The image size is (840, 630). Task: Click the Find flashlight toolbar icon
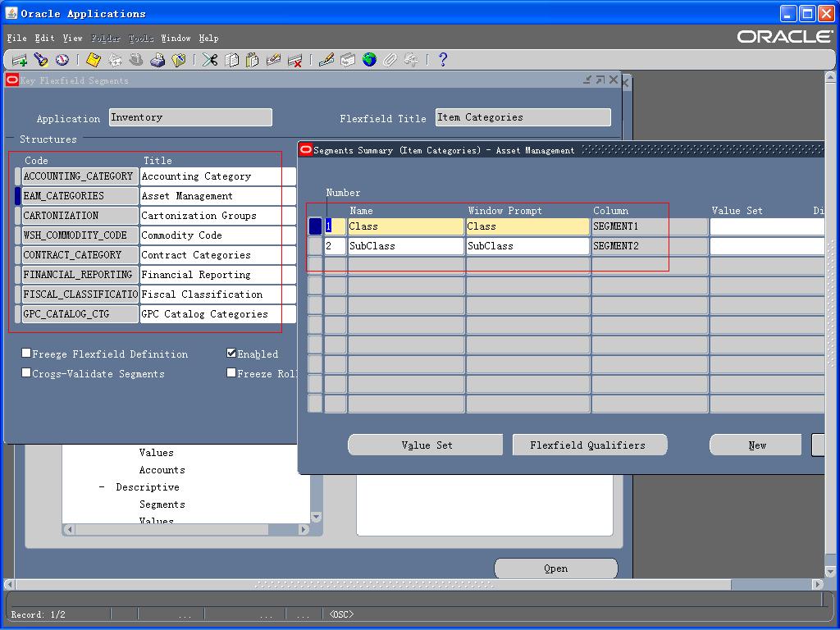[41, 60]
